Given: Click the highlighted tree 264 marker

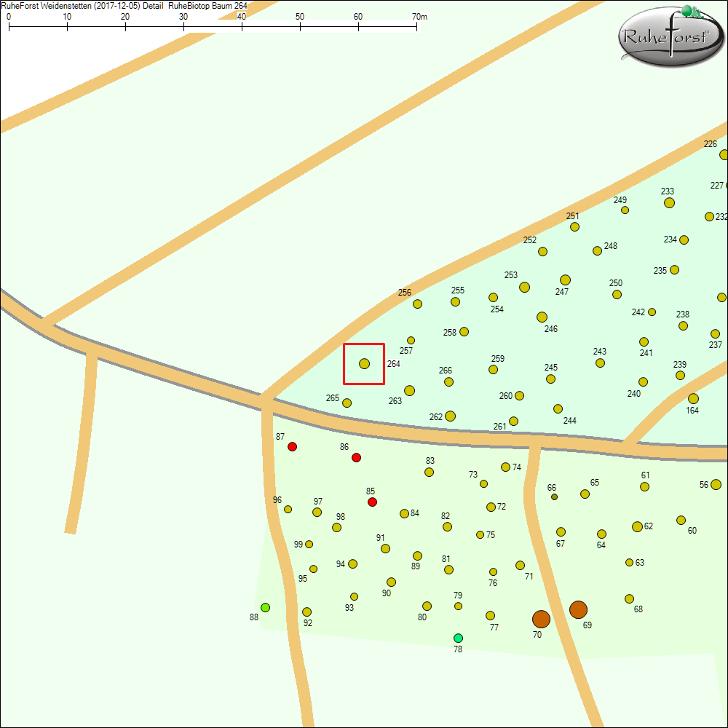Looking at the screenshot, I should point(364,363).
